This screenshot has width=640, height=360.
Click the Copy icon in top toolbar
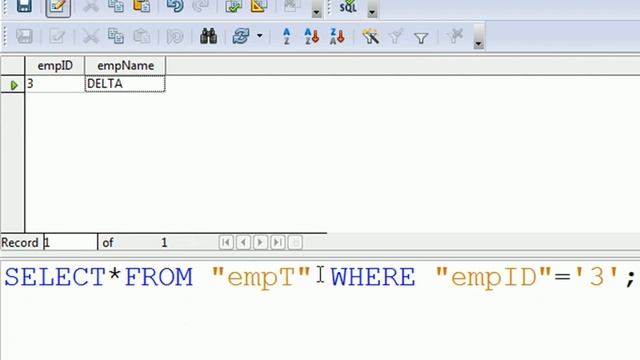coord(116,6)
